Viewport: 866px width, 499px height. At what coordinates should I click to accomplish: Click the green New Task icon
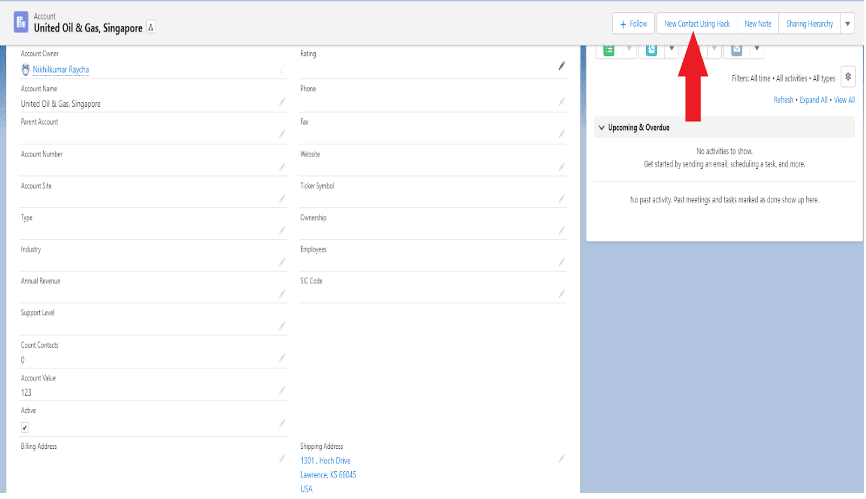(x=609, y=50)
